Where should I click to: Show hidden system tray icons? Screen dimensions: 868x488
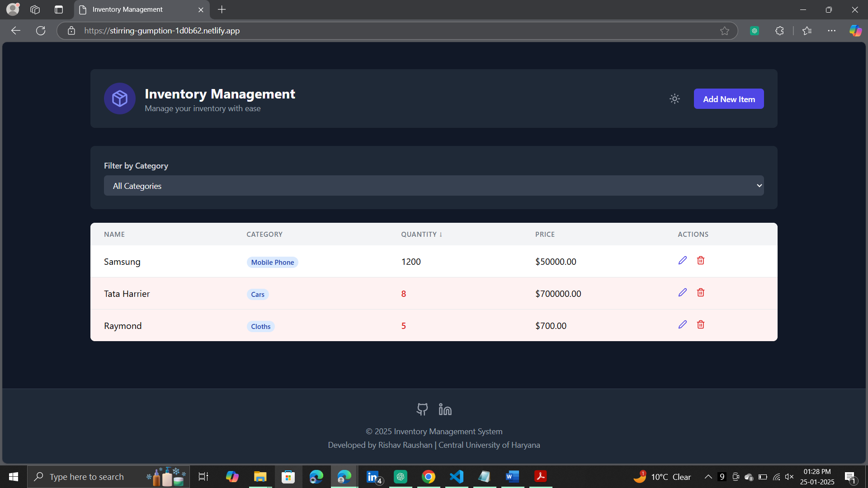(708, 477)
